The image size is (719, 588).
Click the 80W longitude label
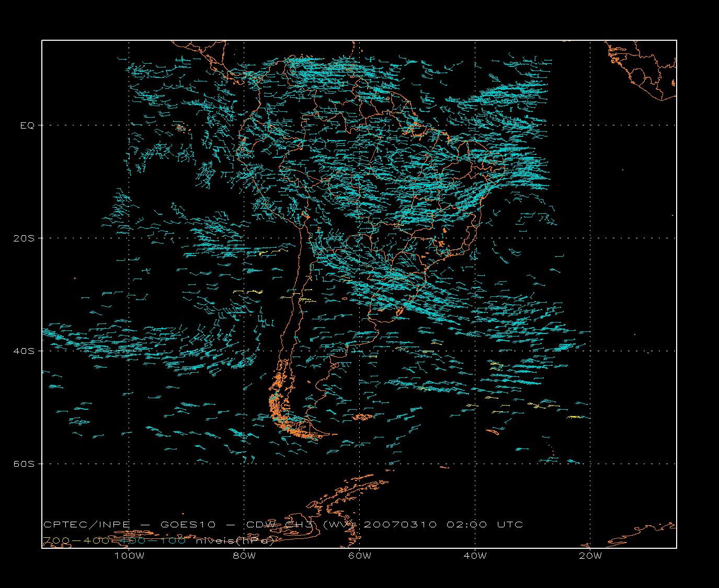[244, 556]
